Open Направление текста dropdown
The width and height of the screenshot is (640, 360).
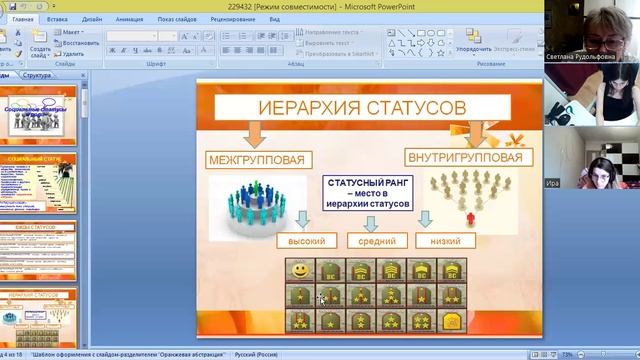tap(329, 32)
